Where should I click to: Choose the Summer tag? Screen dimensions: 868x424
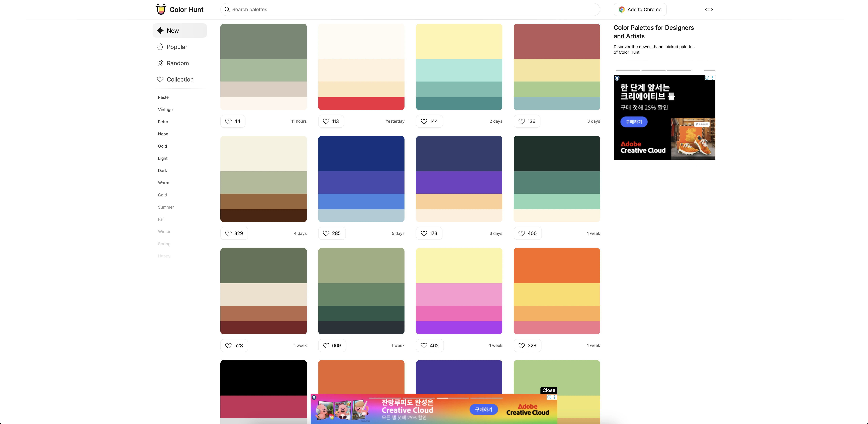coord(166,207)
